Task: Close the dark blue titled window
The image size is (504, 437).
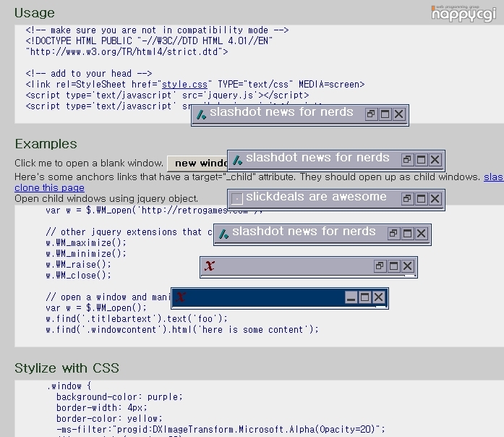Action: [x=379, y=297]
